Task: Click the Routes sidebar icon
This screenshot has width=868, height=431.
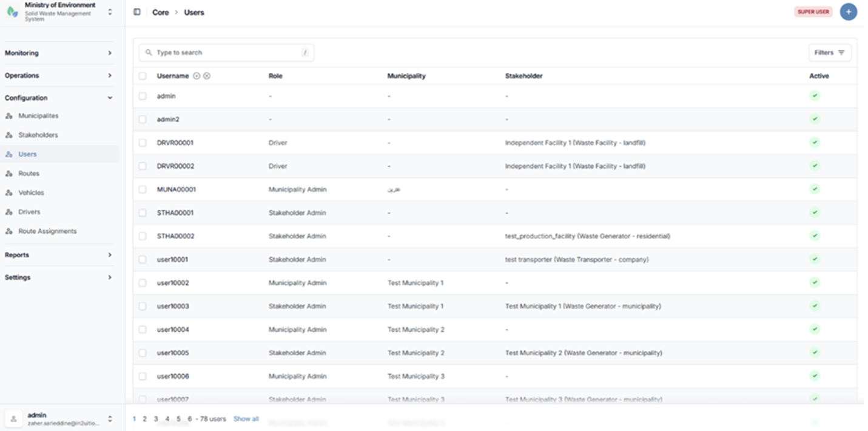Action: (x=9, y=174)
